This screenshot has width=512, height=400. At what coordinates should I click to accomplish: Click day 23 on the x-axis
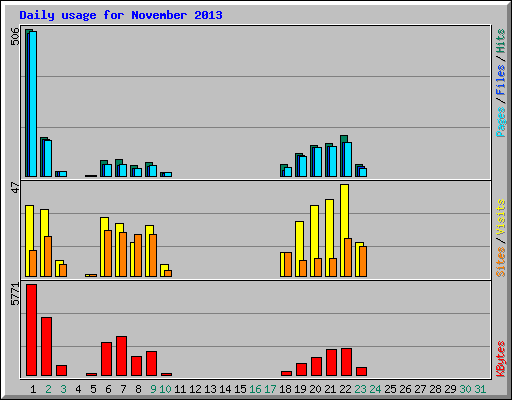360,389
